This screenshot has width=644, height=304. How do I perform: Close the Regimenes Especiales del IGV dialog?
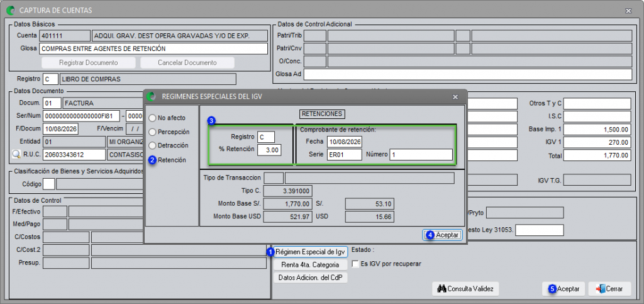455,97
